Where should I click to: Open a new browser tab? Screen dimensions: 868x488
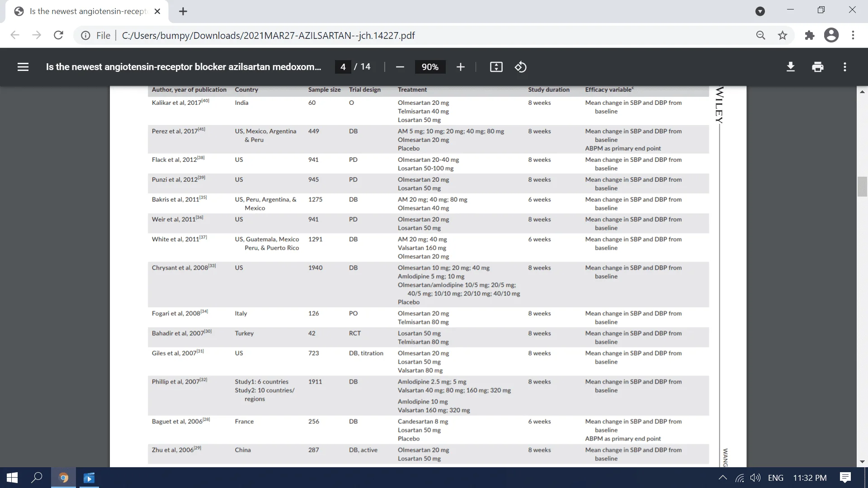pos(183,11)
